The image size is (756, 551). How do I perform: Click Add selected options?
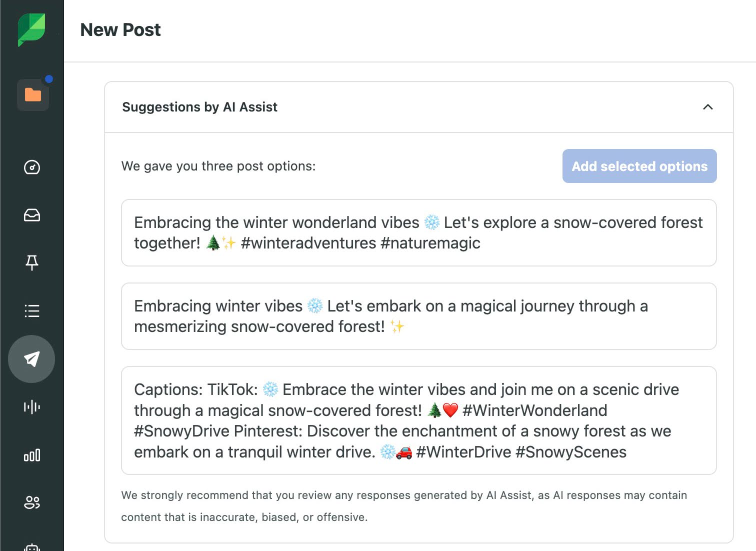(639, 166)
